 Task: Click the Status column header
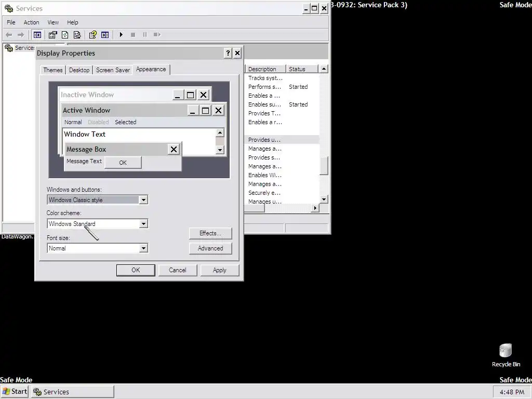tap(302, 69)
